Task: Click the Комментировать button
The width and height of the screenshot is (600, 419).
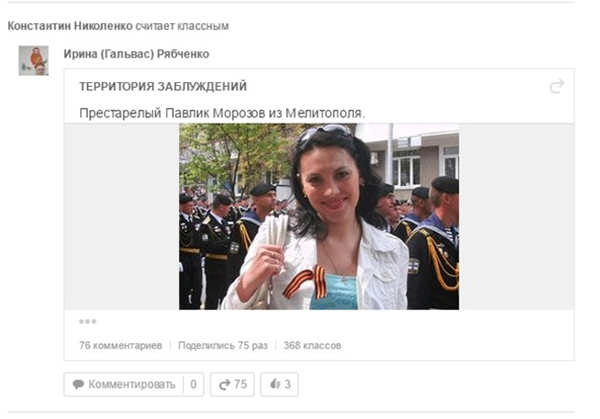Action: click(x=124, y=384)
